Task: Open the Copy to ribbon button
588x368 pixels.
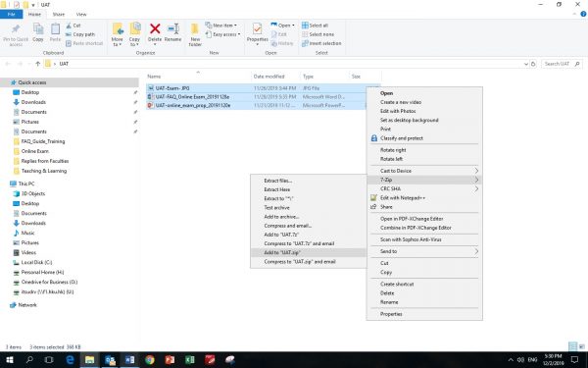Action: point(134,34)
